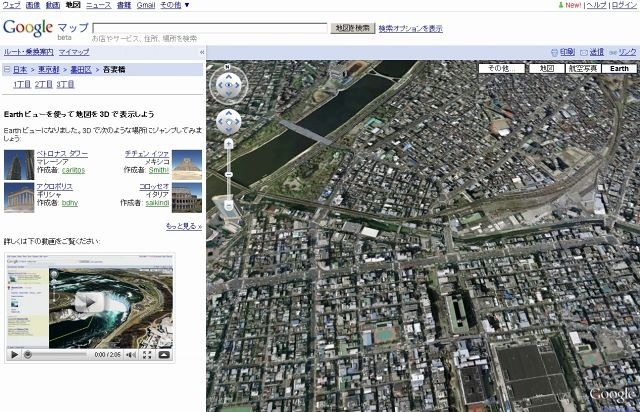This screenshot has width=640, height=412.
Task: Click the center hand icon of the move joystick
Action: (x=229, y=122)
